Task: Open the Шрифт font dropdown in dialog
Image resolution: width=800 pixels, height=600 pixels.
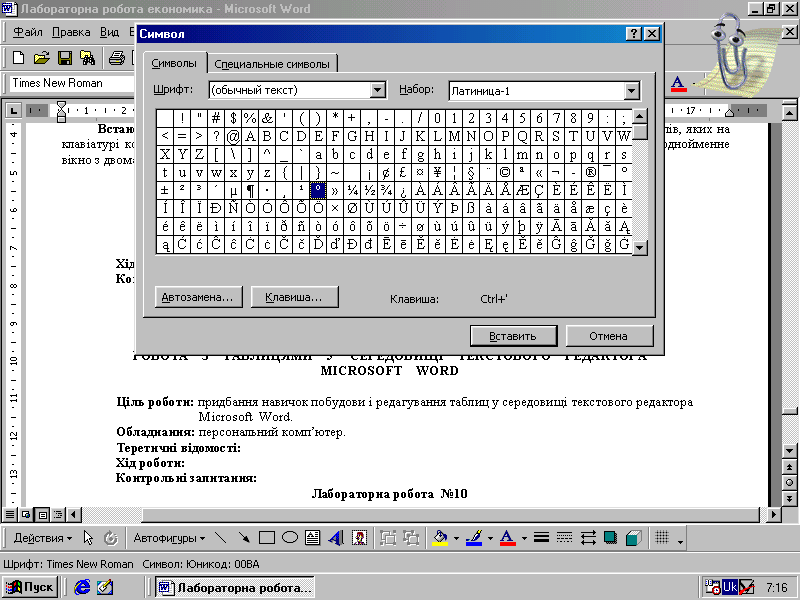Action: tap(378, 90)
